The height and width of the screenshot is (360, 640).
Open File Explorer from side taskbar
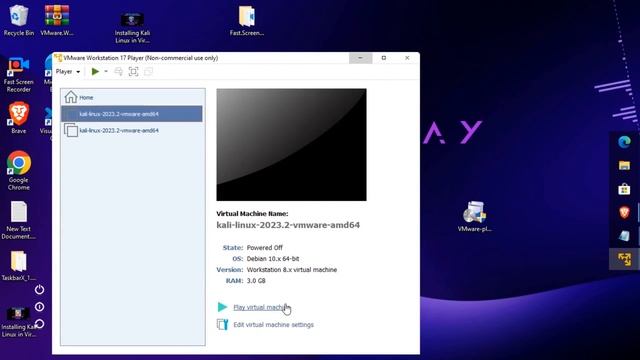[624, 165]
